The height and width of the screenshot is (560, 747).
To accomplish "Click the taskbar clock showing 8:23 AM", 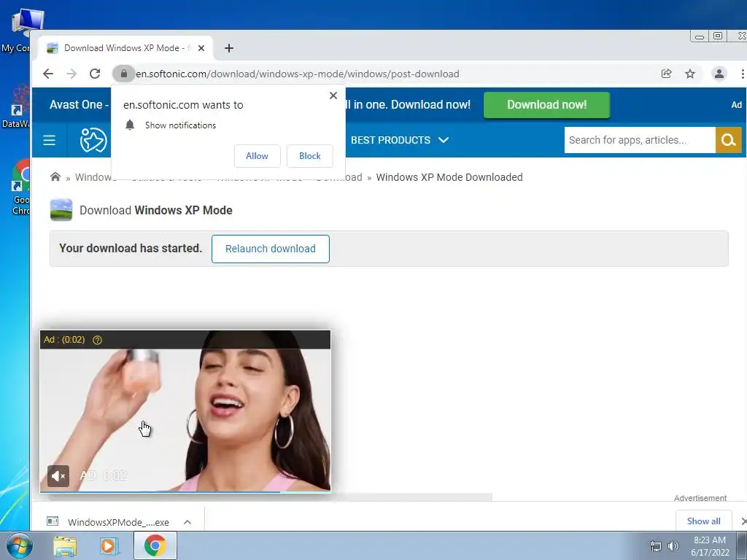I will click(710, 546).
